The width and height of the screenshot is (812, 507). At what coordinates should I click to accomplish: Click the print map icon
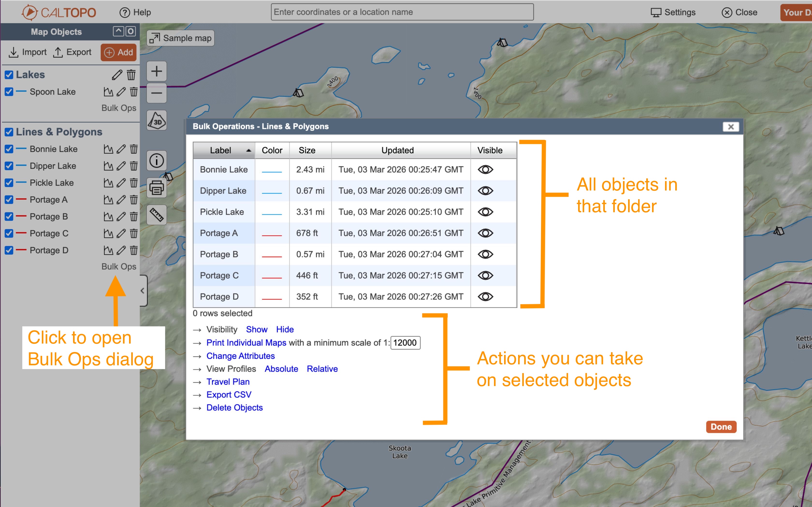tap(157, 188)
